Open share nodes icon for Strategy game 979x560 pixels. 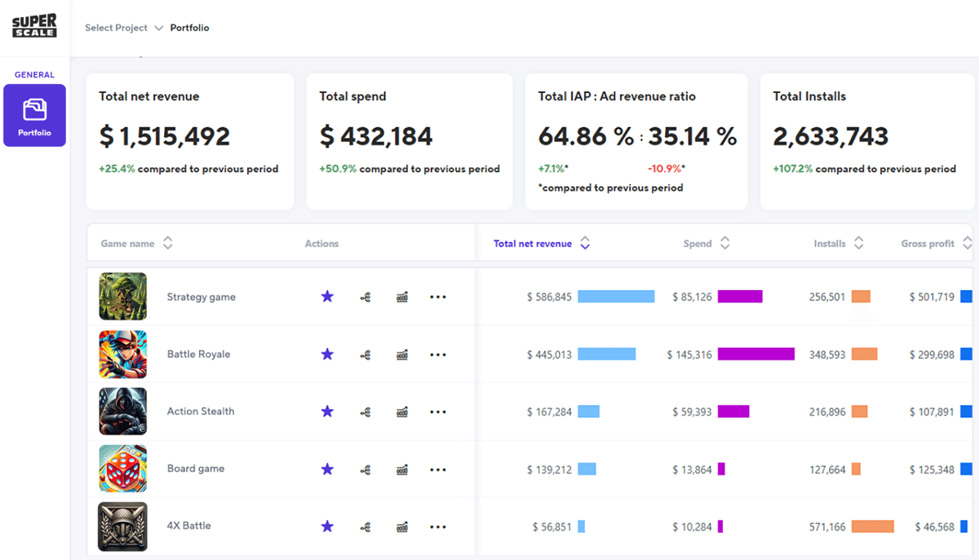(365, 298)
